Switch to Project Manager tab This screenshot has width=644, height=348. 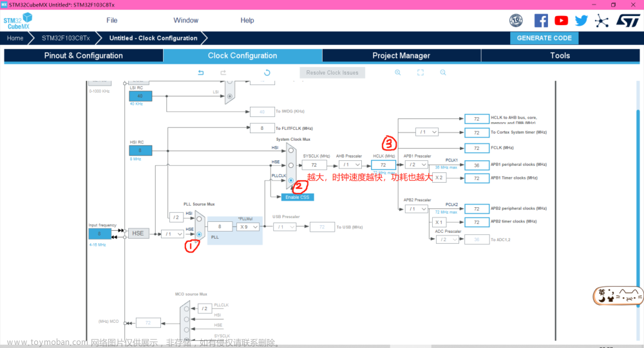[401, 56]
